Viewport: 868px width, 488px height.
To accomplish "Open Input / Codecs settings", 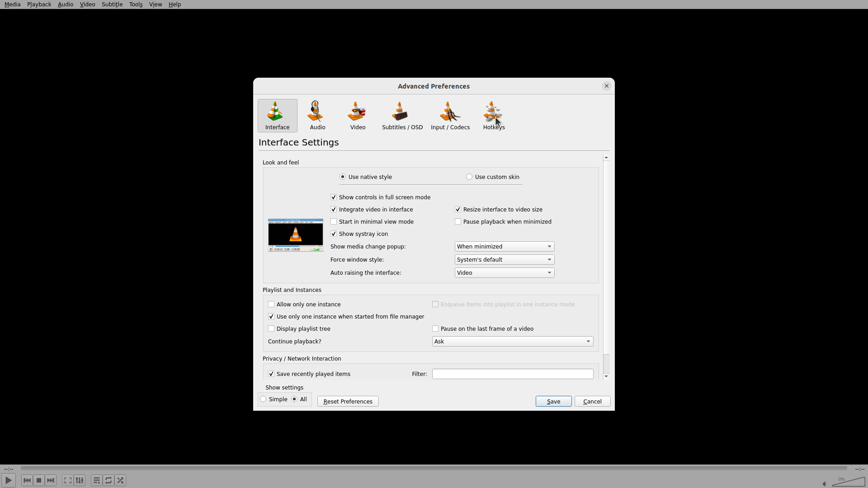I will (x=450, y=116).
